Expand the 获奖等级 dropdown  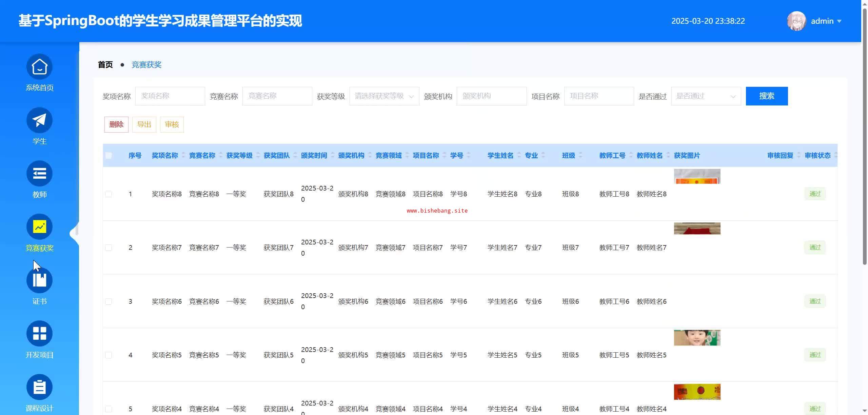point(384,96)
